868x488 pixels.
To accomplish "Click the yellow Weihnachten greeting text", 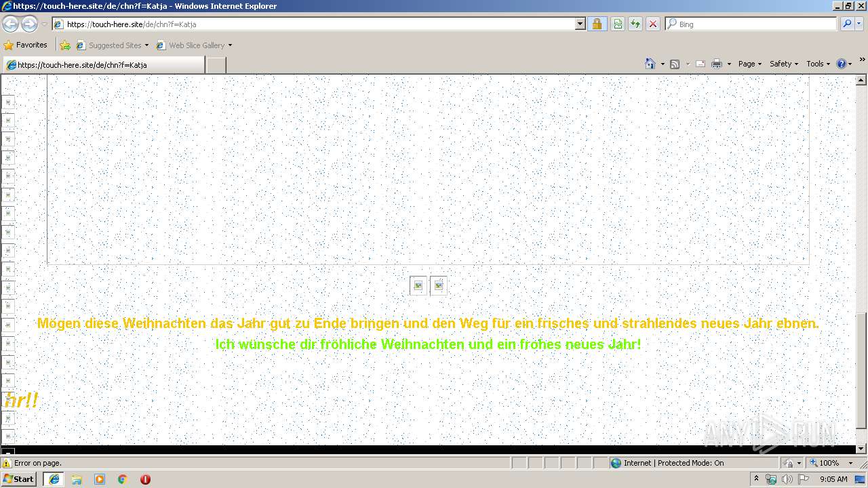I will (428, 323).
